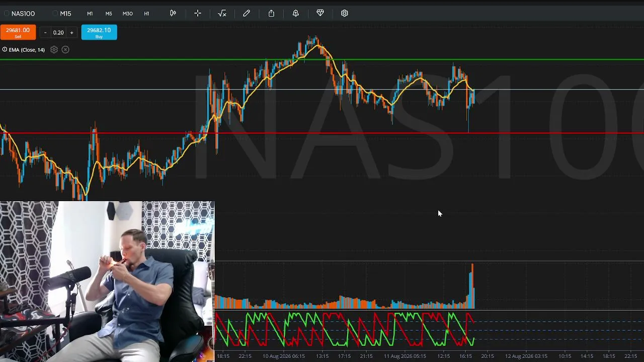Open the candlestick chart type menu
The width and height of the screenshot is (644, 362).
tap(173, 13)
